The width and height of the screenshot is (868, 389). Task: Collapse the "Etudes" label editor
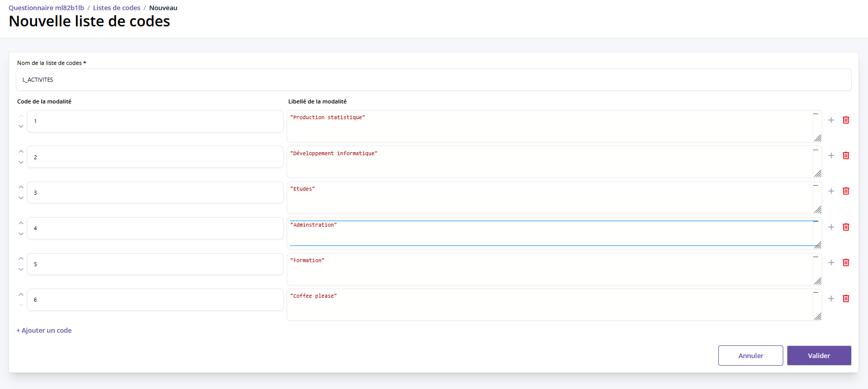click(816, 186)
